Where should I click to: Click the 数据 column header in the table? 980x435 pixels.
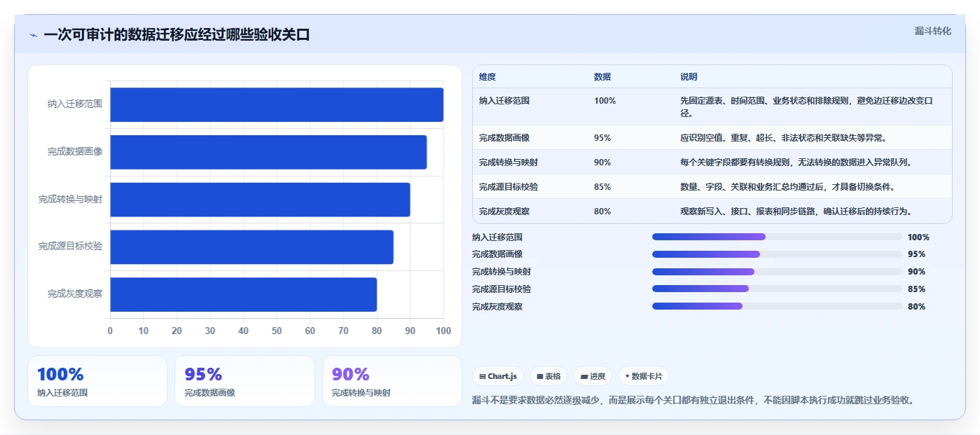click(602, 77)
